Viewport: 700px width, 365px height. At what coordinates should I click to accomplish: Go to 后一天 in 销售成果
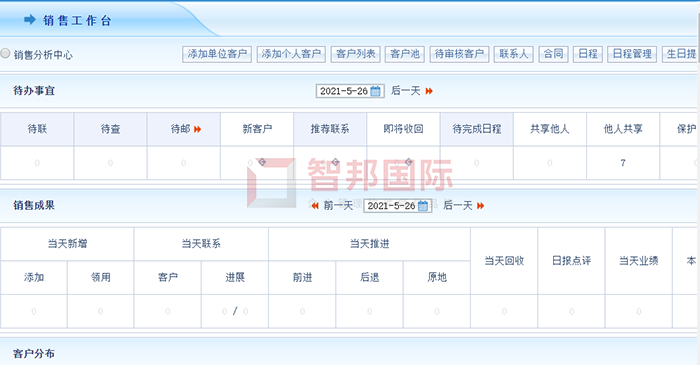458,205
